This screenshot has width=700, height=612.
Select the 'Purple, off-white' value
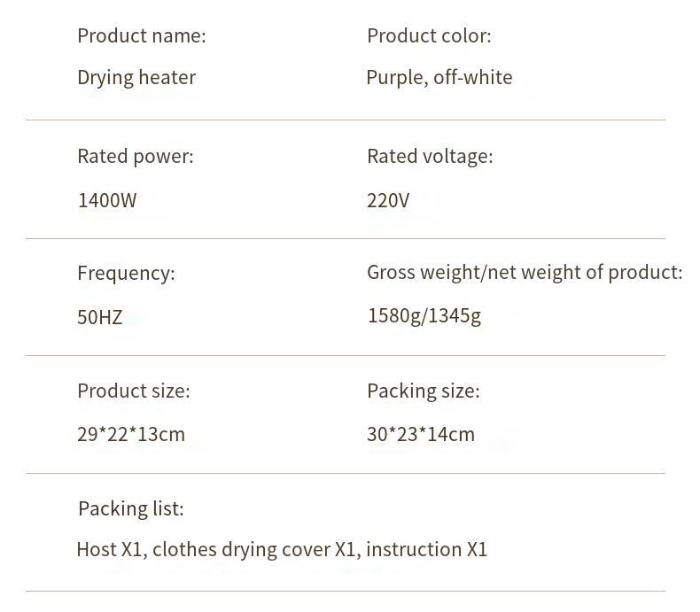(x=439, y=78)
